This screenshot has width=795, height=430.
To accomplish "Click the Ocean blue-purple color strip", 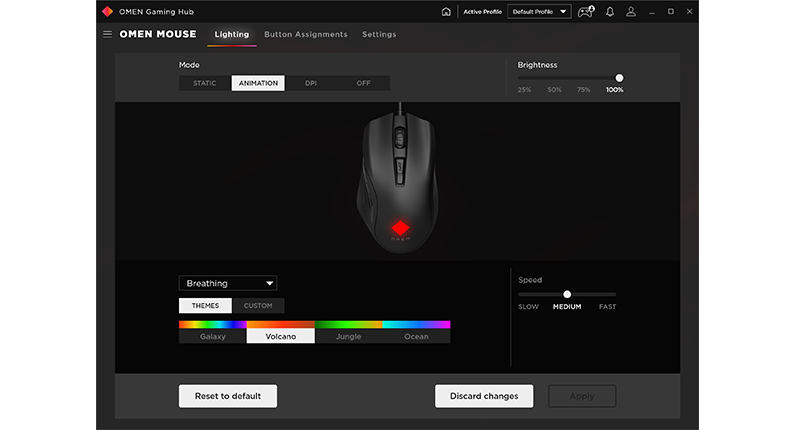I will click(x=416, y=325).
